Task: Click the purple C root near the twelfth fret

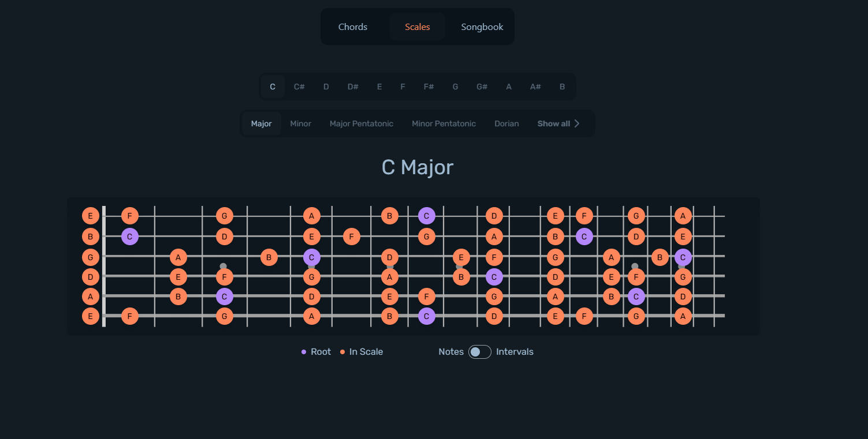Action: 584,236
